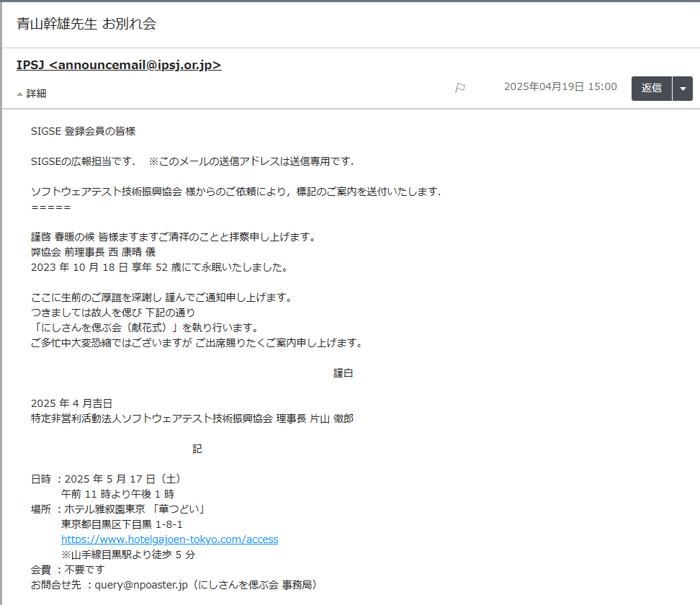Viewport: 700px width, 605px height.
Task: Click the greeting SIGSE 登録会員の皆様
Action: pos(83,131)
